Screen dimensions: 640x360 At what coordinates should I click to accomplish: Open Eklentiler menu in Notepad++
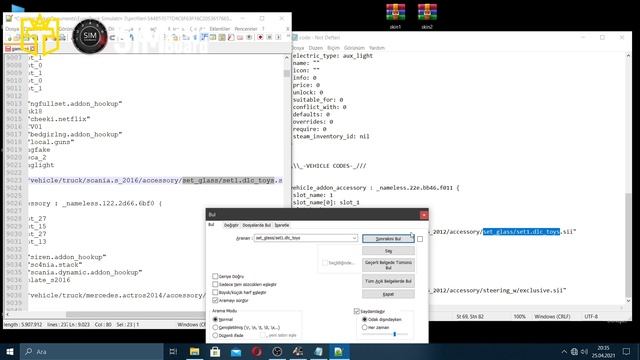220,29
